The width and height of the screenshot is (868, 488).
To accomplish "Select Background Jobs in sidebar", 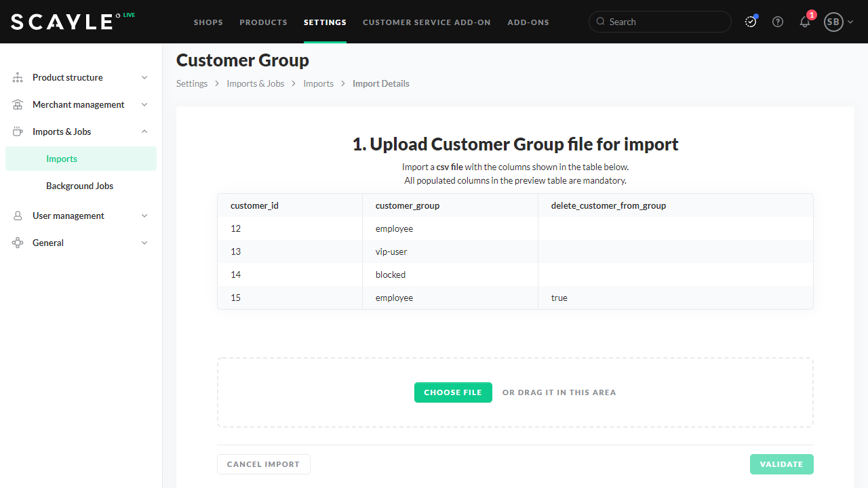I will click(x=79, y=186).
